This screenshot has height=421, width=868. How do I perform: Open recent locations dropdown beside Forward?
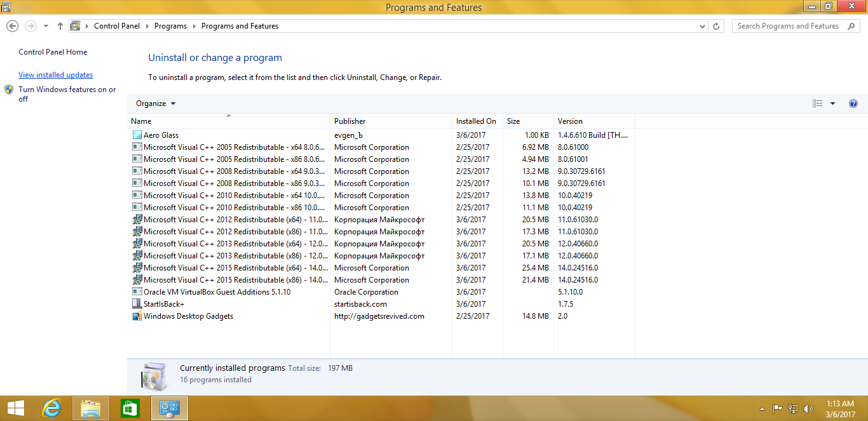click(x=46, y=26)
